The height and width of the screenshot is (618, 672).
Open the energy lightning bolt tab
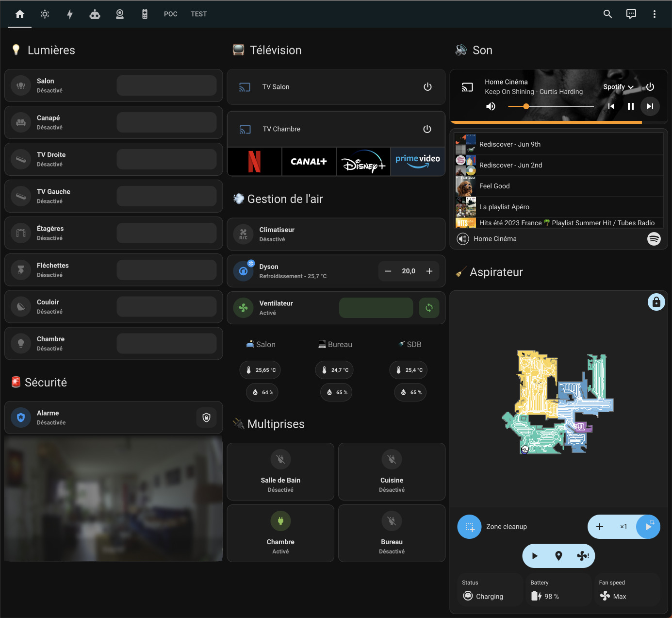click(70, 14)
